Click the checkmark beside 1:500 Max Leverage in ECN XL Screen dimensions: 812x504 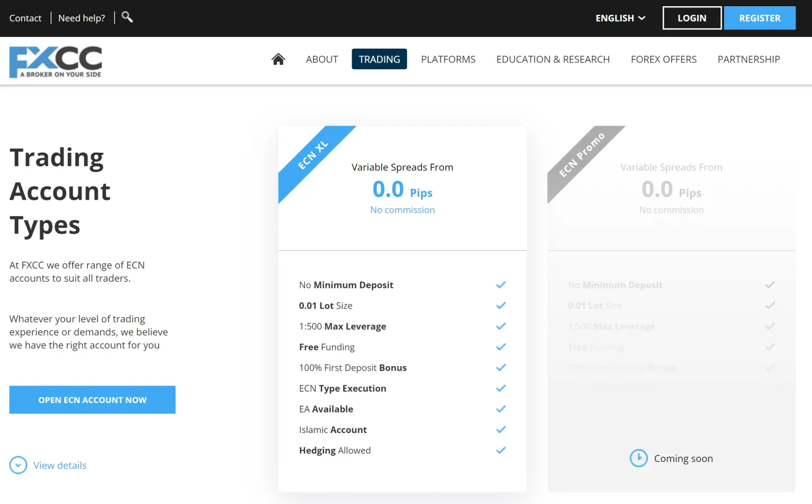coord(501,326)
